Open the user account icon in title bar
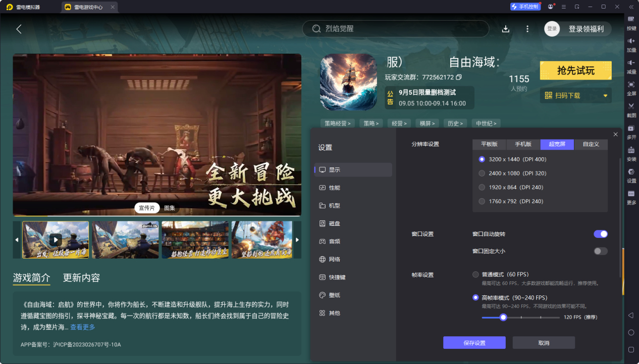This screenshot has height=364, width=639. 550,7
